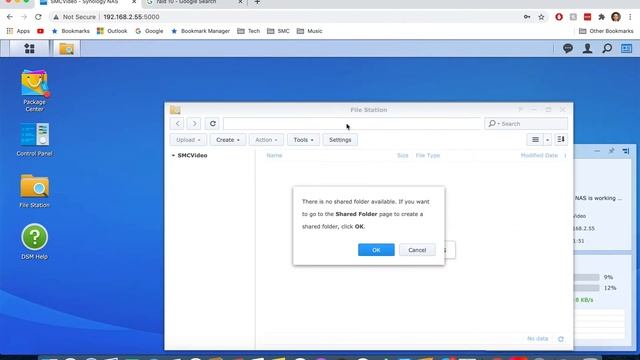Toggle the DSM widgets panel icon
The width and height of the screenshot is (640, 360).
click(627, 49)
